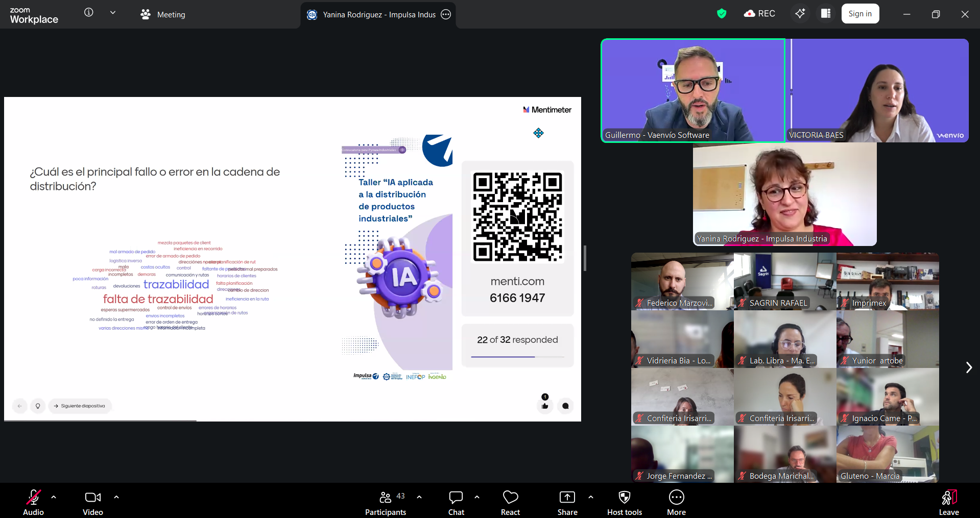Click Siguiente diapositiva button on slide
Image resolution: width=980 pixels, height=518 pixels.
[x=80, y=406]
